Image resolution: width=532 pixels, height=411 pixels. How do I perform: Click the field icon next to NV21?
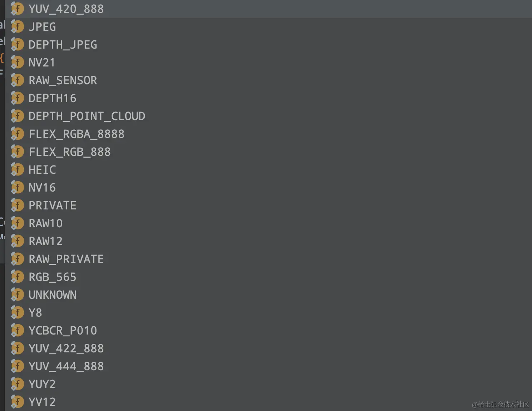coord(17,63)
